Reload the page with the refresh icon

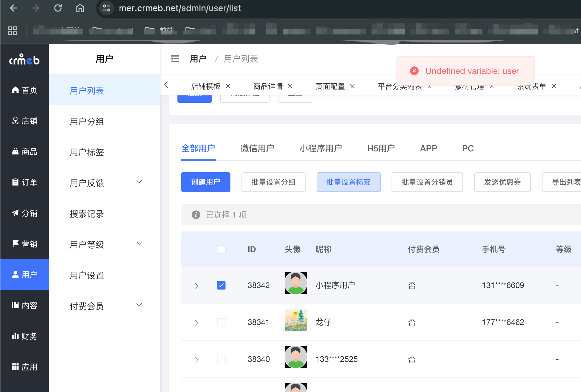[x=58, y=8]
